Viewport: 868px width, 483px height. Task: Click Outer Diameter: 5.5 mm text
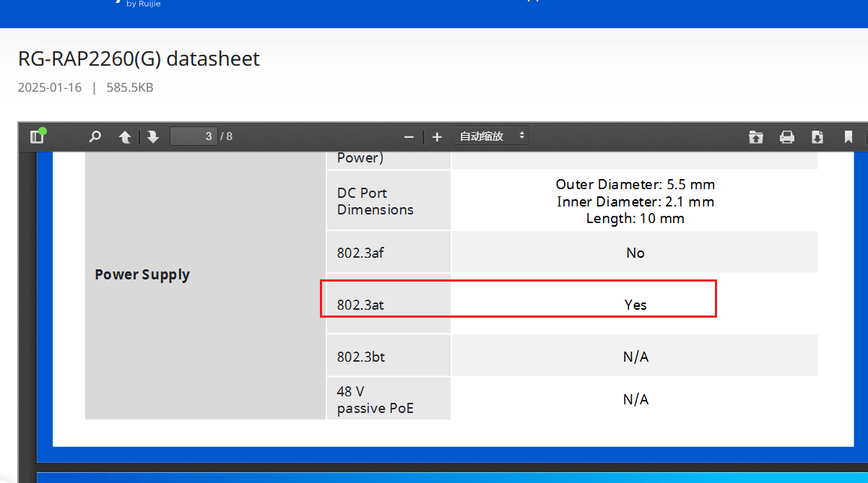tap(635, 184)
